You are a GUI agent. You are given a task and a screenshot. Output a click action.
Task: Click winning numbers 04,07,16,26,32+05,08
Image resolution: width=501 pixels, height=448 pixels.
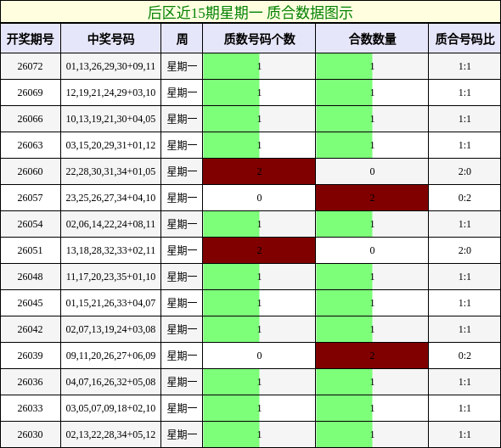[x=110, y=382]
